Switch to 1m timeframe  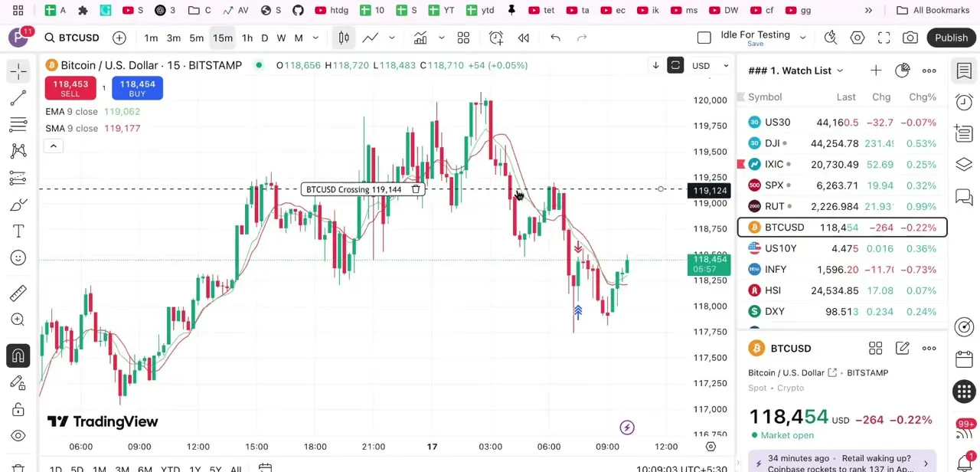click(151, 38)
